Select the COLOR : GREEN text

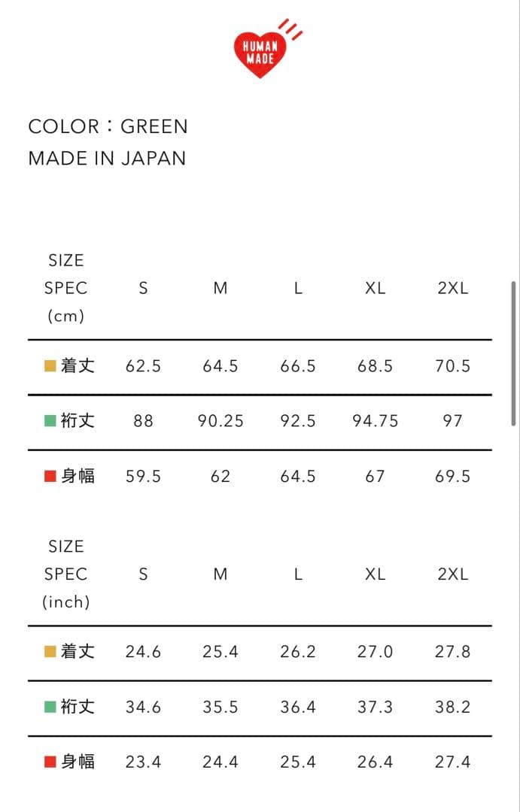(108, 126)
